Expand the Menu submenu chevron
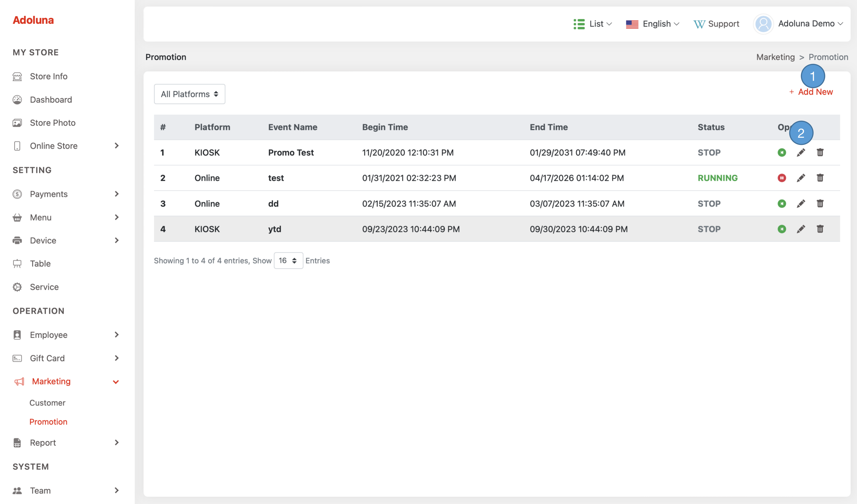Screen dimensions: 857x504 coord(117,218)
